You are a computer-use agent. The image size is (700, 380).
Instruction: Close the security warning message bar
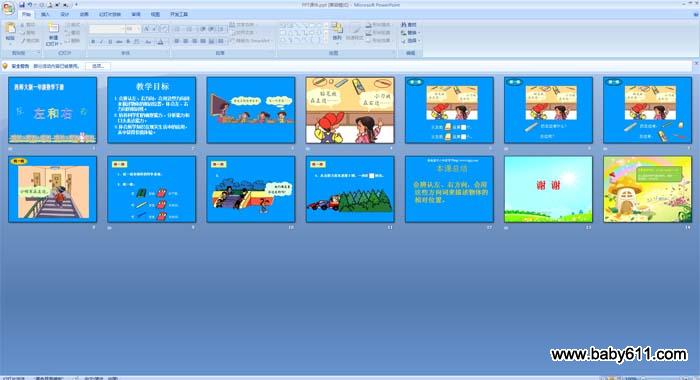pos(696,64)
